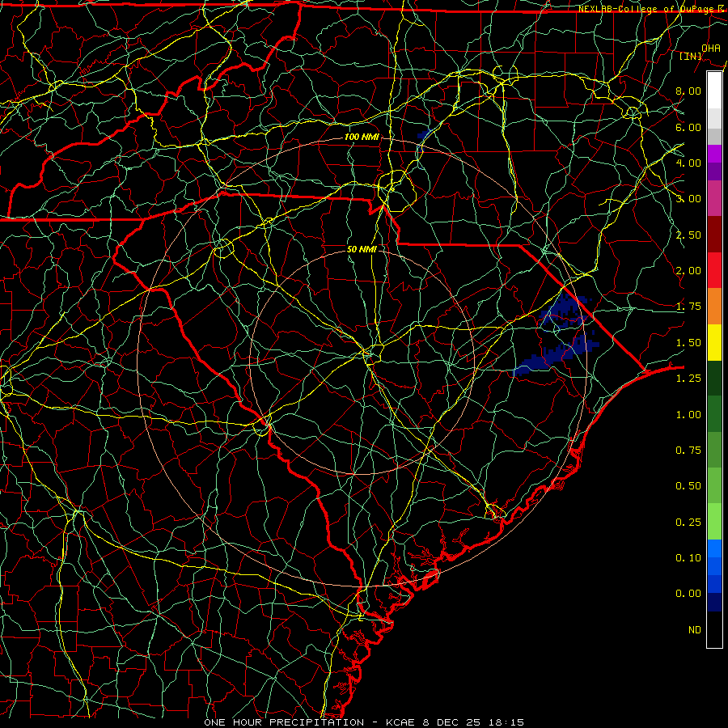Screen dimensions: 728x728
Task: Click the 6.00 legend label
Action: tap(688, 127)
